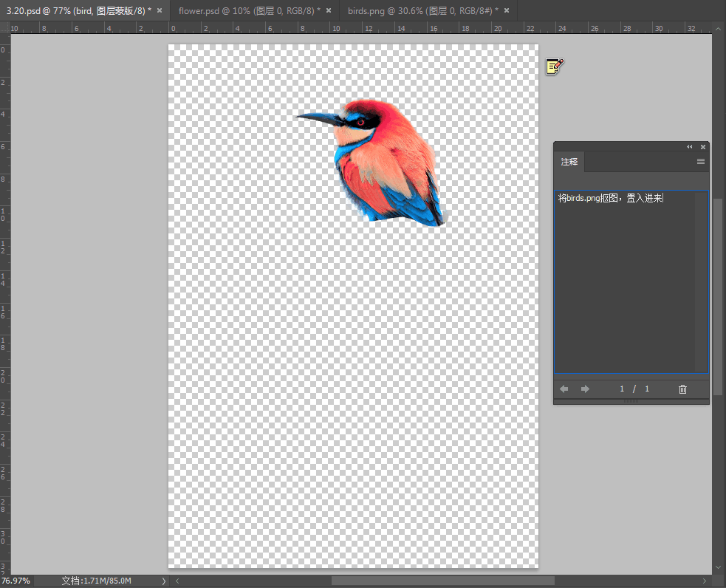The width and height of the screenshot is (726, 588).
Task: Click the vertical scrollbar down arrow
Action: (x=719, y=567)
